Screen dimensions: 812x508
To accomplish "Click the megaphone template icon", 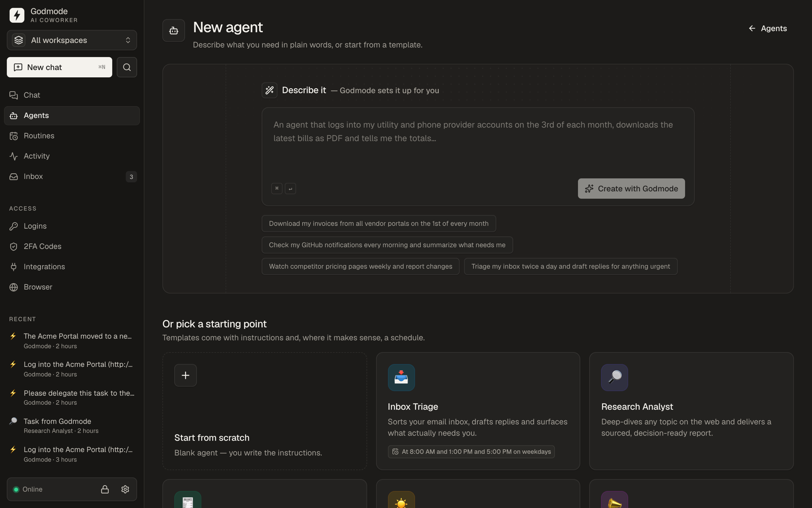I will pos(615,500).
